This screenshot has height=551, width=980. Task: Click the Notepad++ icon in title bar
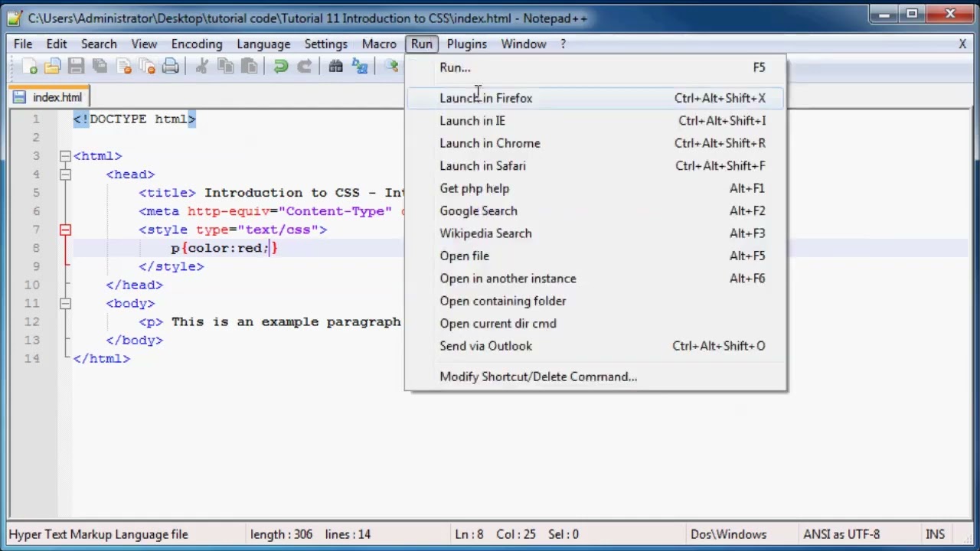(15, 17)
